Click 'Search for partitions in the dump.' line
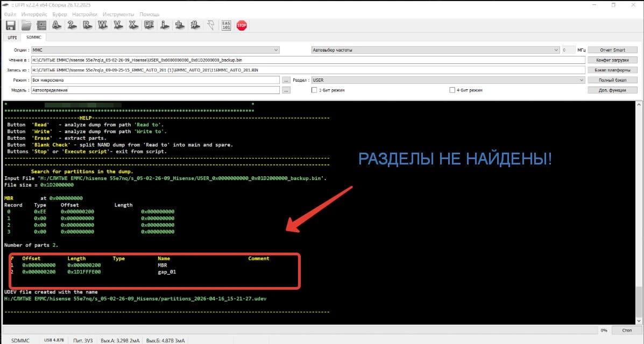 (x=82, y=171)
